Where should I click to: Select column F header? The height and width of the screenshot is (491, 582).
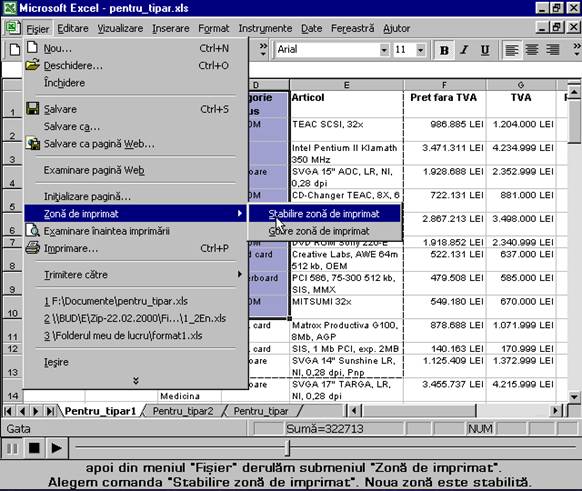click(x=444, y=85)
